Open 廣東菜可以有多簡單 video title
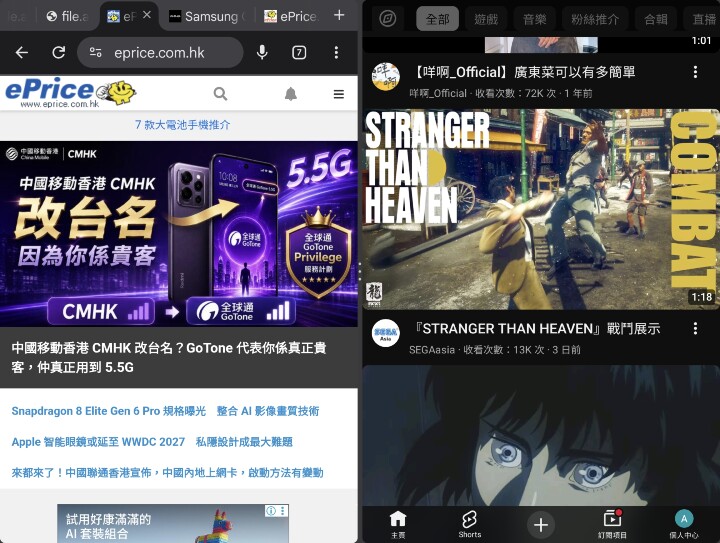The width and height of the screenshot is (720, 543). [x=523, y=72]
